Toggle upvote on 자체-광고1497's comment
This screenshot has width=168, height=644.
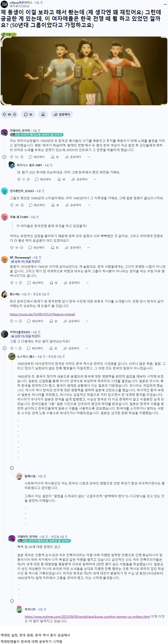click(x=11, y=248)
